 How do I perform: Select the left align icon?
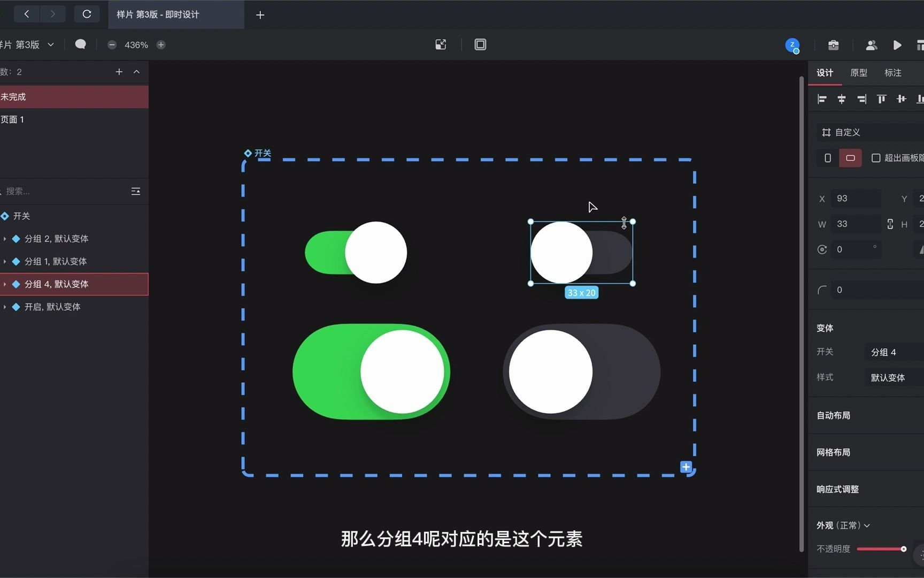[x=822, y=99]
